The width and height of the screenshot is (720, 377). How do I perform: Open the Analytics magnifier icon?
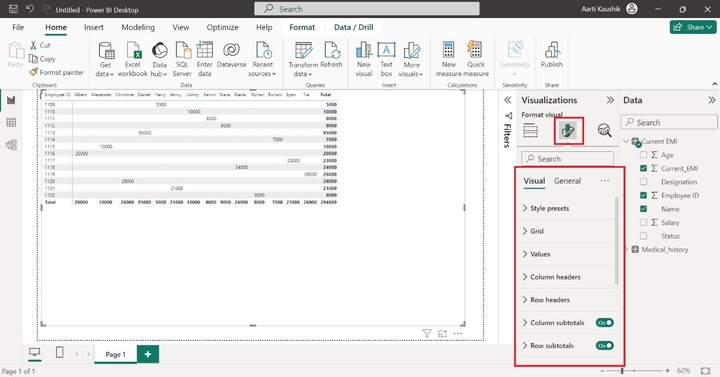point(605,131)
